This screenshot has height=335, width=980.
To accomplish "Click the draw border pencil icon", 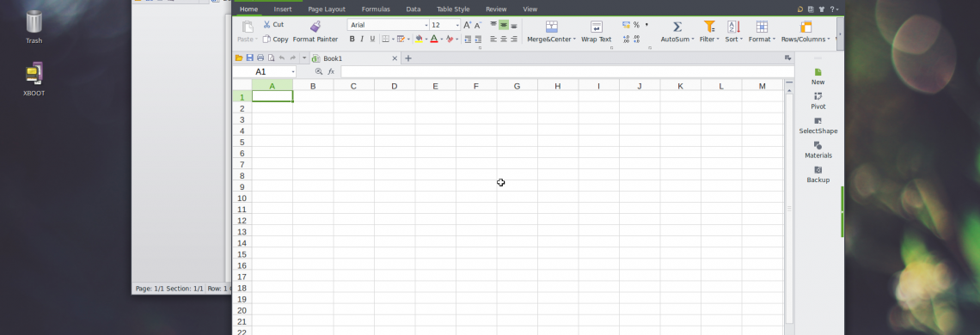I will (x=401, y=39).
